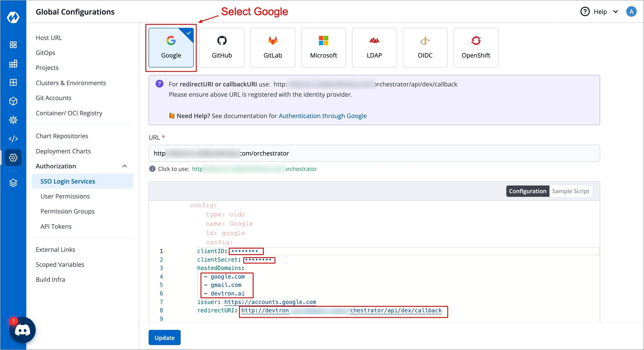Click the info icon beside Click to use

coord(152,169)
